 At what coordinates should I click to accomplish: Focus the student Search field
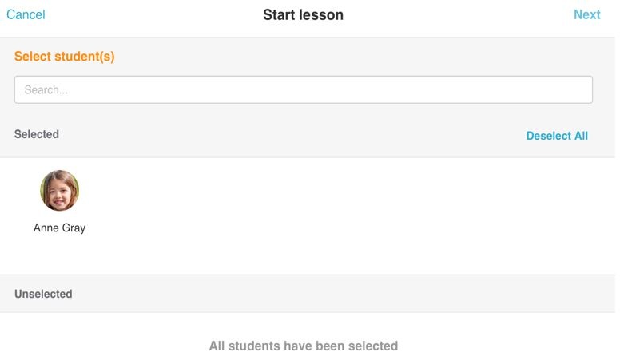click(x=304, y=90)
